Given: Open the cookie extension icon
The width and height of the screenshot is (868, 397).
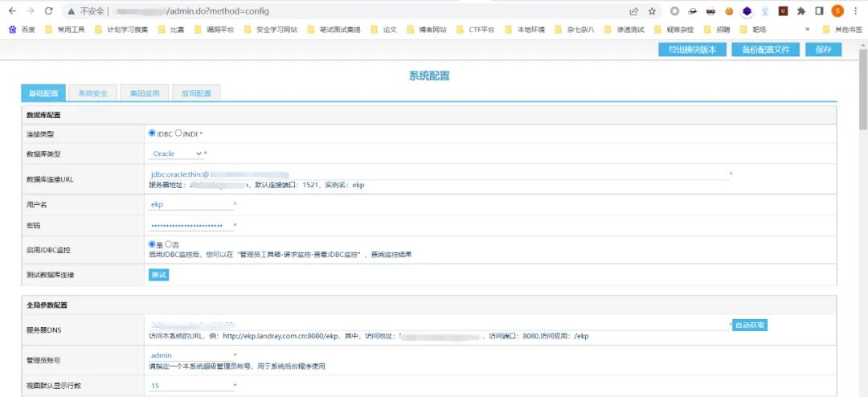Looking at the screenshot, I should click(729, 11).
